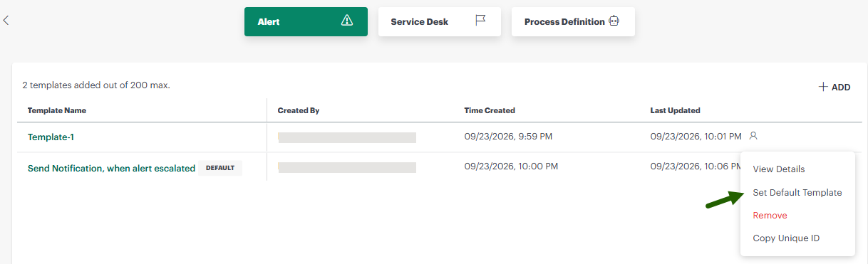Open the Template-1 link

(51, 137)
